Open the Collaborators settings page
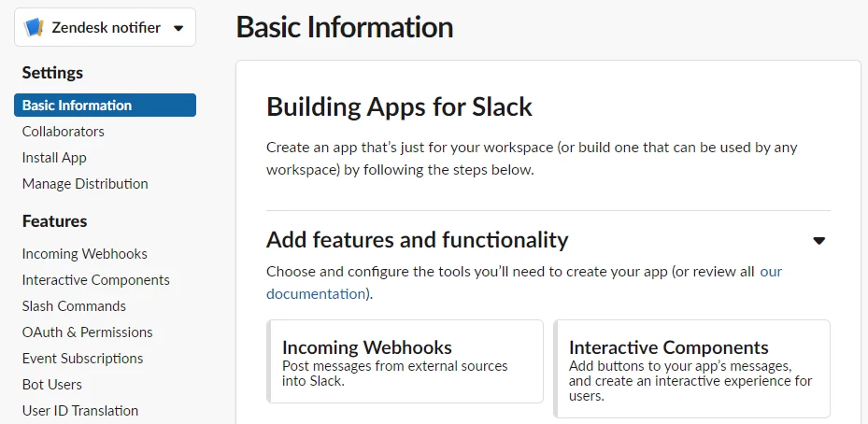868x424 pixels. (x=64, y=131)
